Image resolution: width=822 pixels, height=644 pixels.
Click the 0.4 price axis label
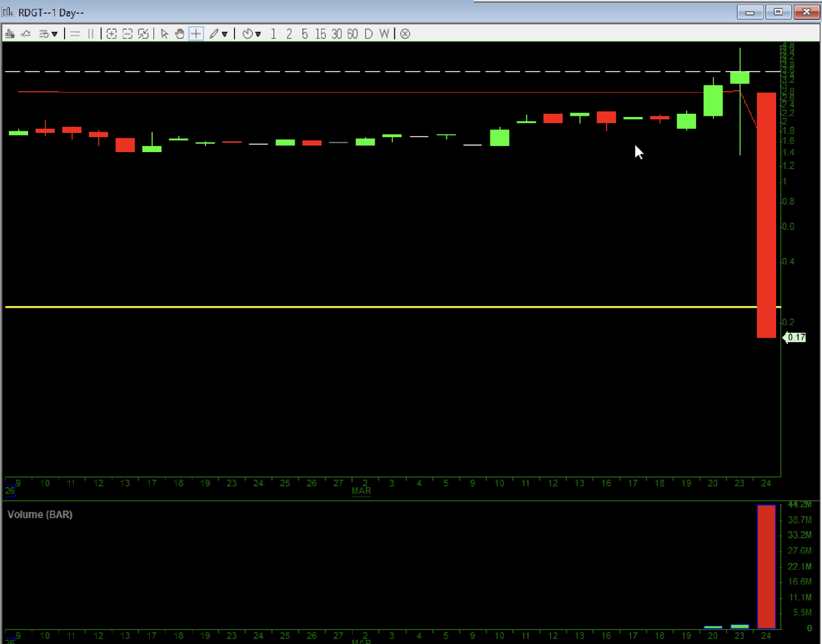788,261
